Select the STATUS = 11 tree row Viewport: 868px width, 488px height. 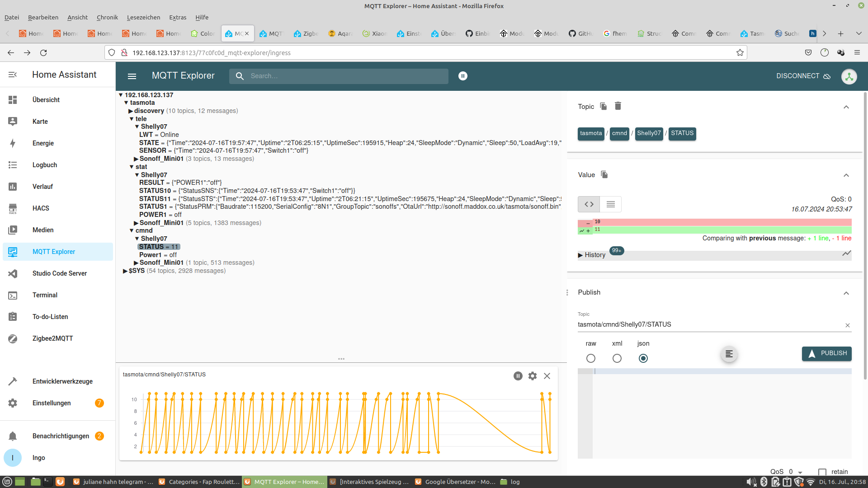point(159,247)
